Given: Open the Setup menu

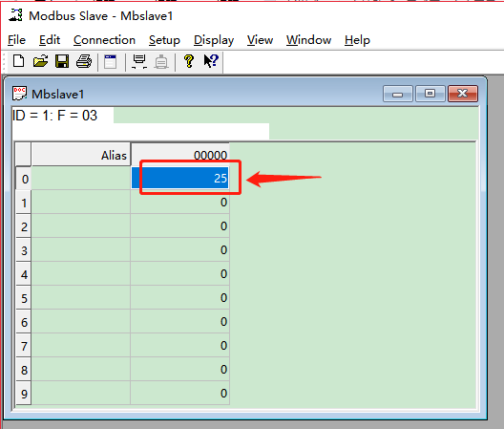Looking at the screenshot, I should click(x=164, y=40).
